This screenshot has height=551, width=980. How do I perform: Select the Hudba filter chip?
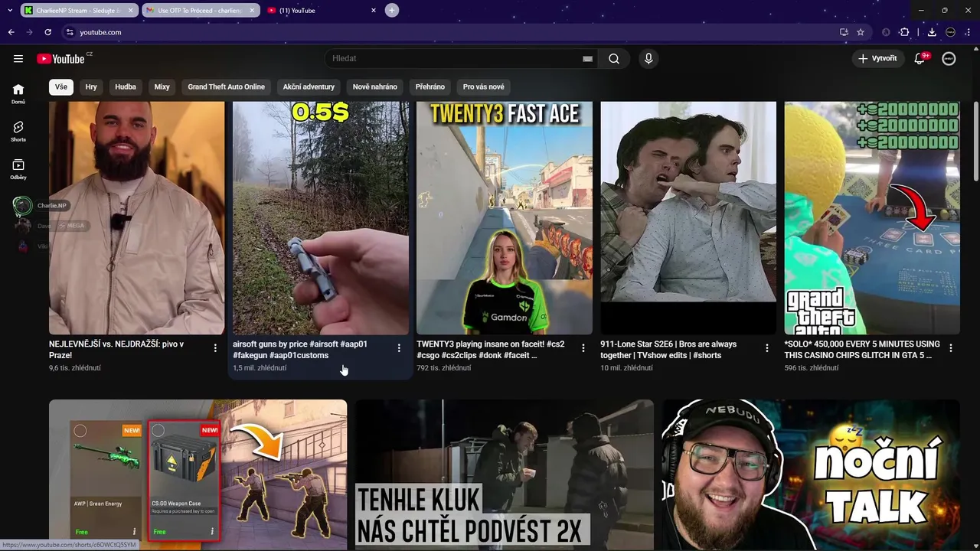click(x=126, y=87)
